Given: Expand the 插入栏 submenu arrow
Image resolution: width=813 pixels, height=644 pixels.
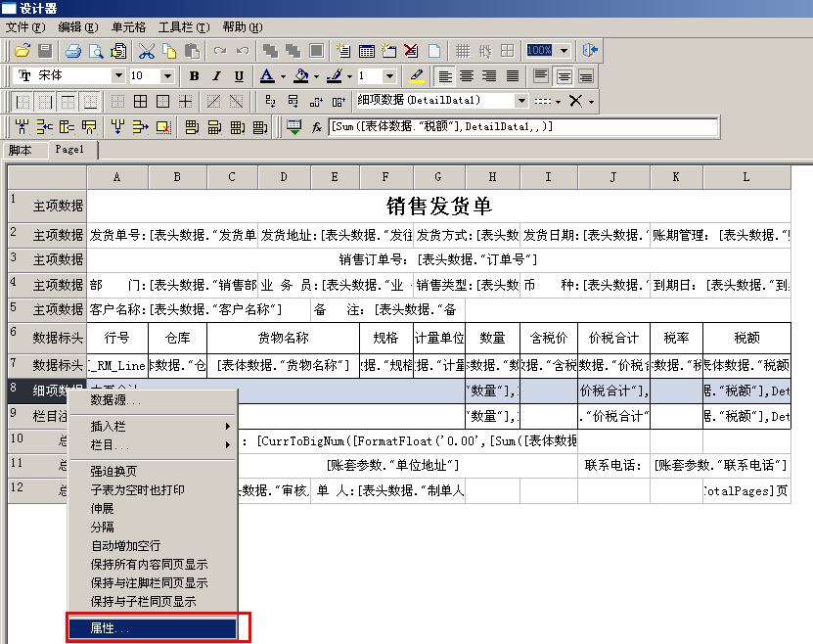Looking at the screenshot, I should (228, 426).
